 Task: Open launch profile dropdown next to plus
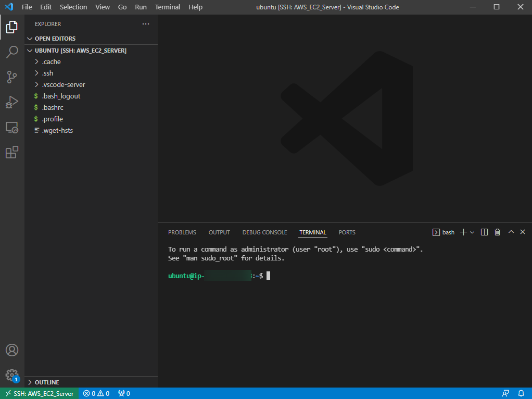(x=472, y=232)
